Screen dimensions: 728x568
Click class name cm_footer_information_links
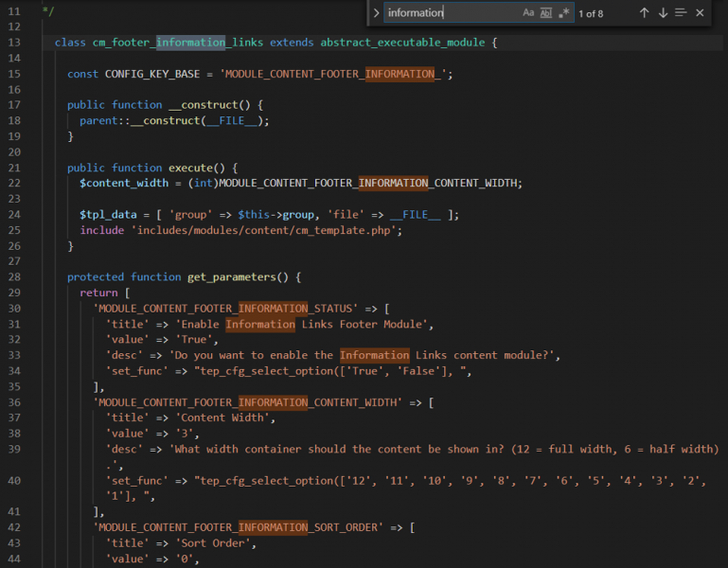(x=178, y=43)
